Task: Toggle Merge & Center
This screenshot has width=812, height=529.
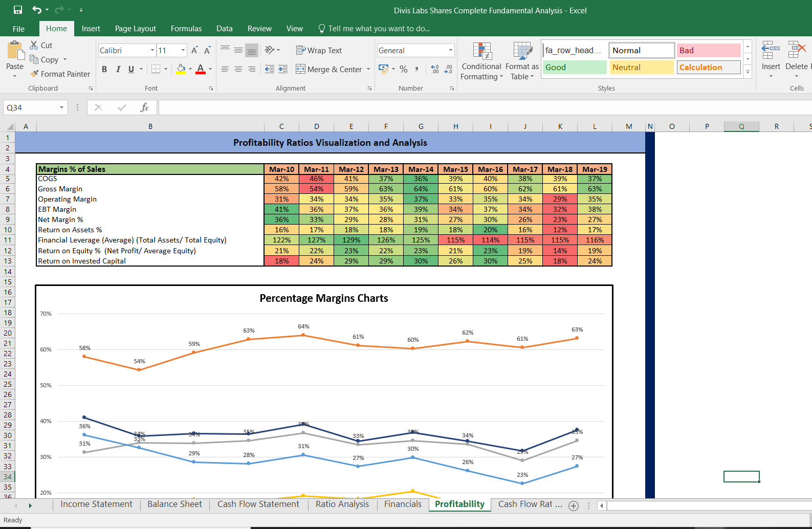Action: pyautogui.click(x=328, y=69)
